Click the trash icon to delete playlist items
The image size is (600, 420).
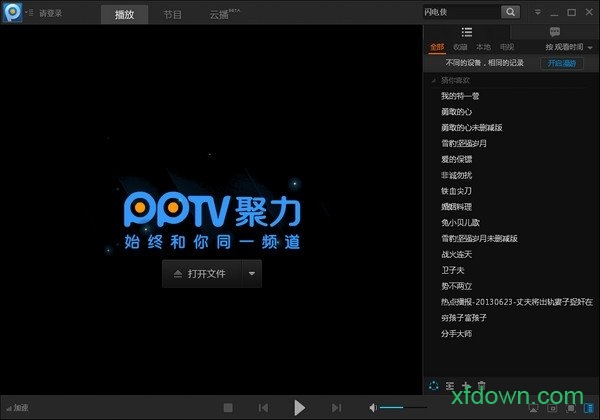(481, 386)
